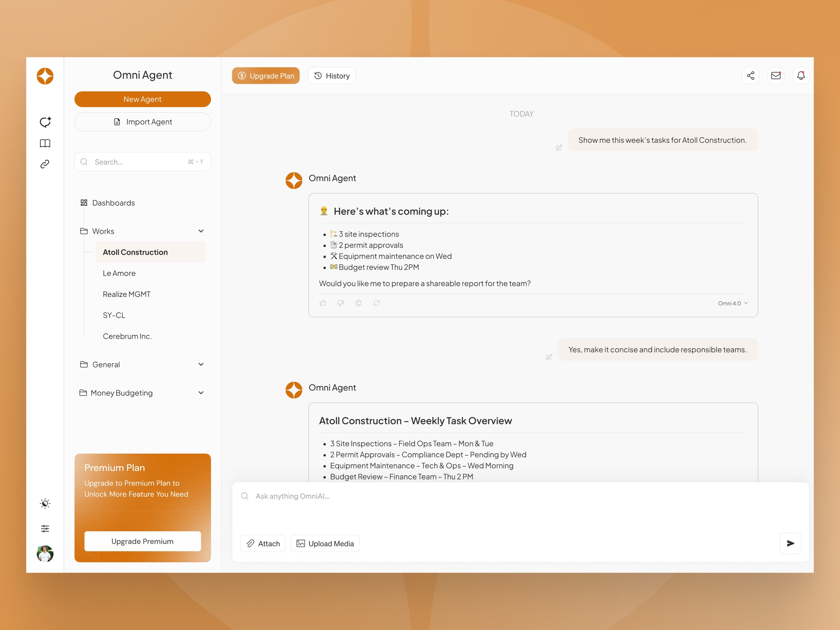Click the new chat sparkle icon in sidebar
840x630 pixels.
coord(45,122)
